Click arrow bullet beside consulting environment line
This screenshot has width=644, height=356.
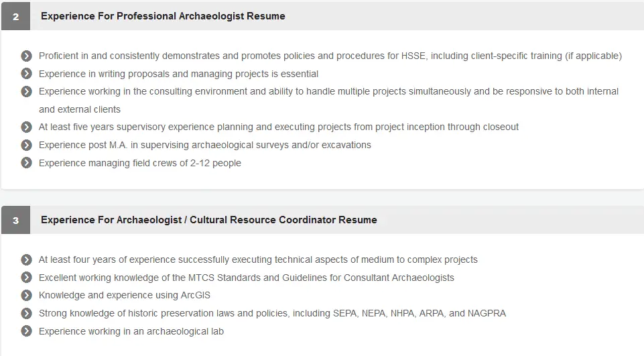[27, 91]
